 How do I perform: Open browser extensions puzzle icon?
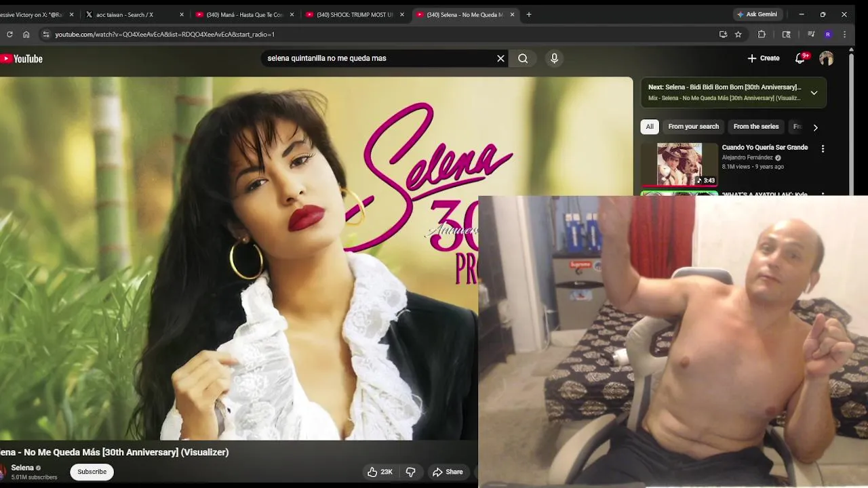click(762, 34)
